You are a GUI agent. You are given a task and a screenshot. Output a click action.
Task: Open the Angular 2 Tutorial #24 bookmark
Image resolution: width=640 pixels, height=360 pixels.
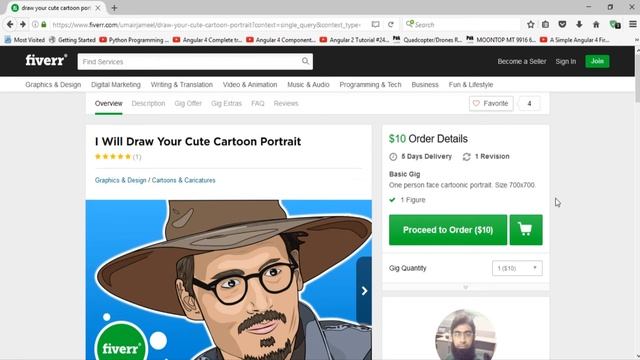click(354, 40)
